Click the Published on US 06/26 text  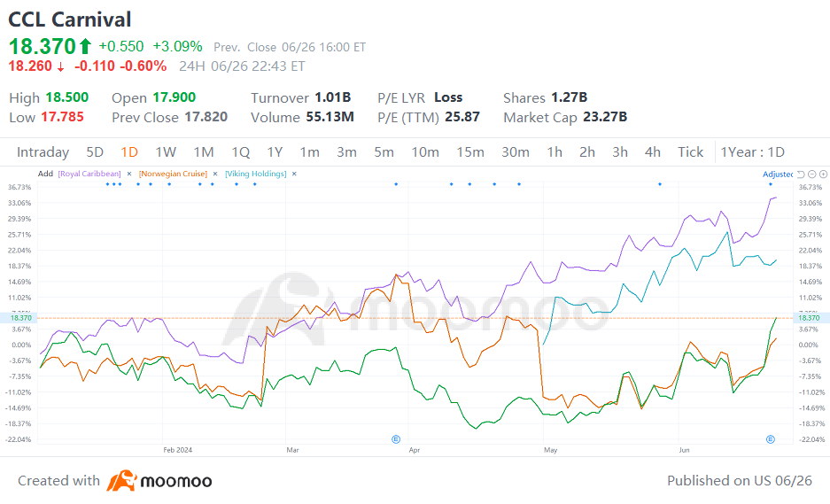pyautogui.click(x=740, y=481)
